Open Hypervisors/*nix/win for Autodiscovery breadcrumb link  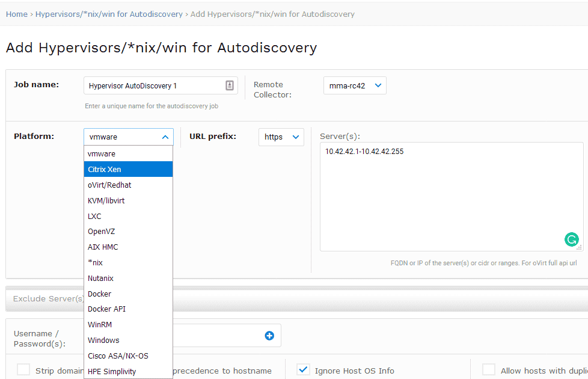pos(109,14)
